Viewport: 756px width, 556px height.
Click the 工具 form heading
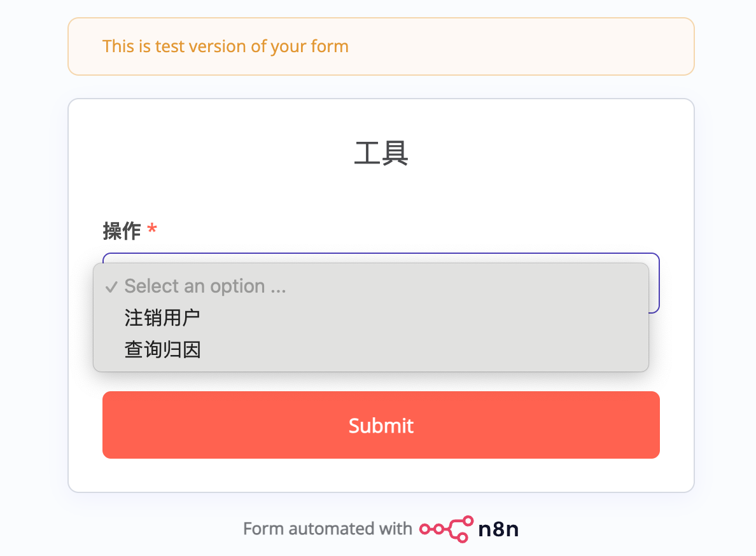click(381, 154)
